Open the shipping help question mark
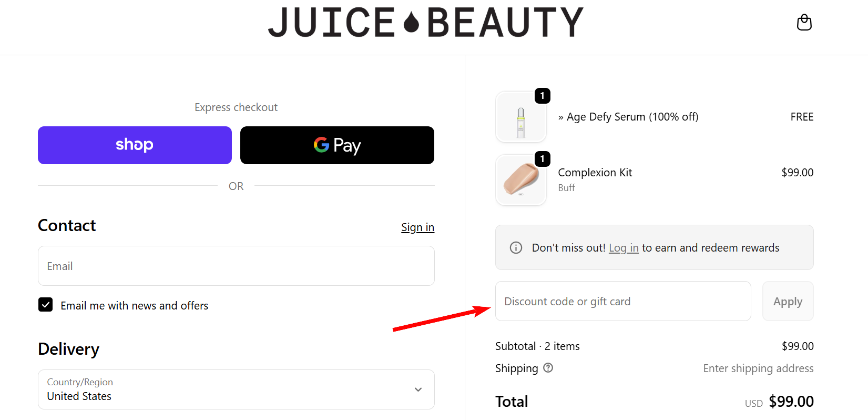 click(548, 368)
